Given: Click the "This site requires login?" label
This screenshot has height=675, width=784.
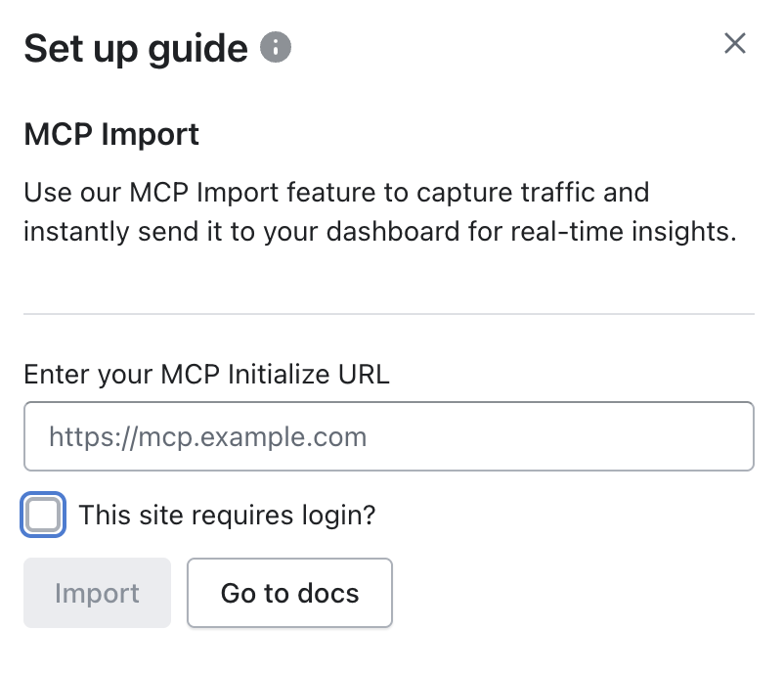Looking at the screenshot, I should coord(227,515).
